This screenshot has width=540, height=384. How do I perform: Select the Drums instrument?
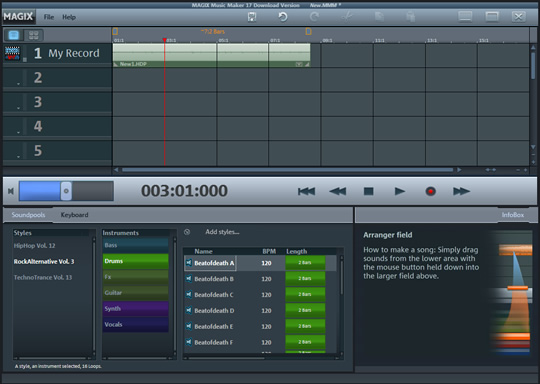pos(136,261)
